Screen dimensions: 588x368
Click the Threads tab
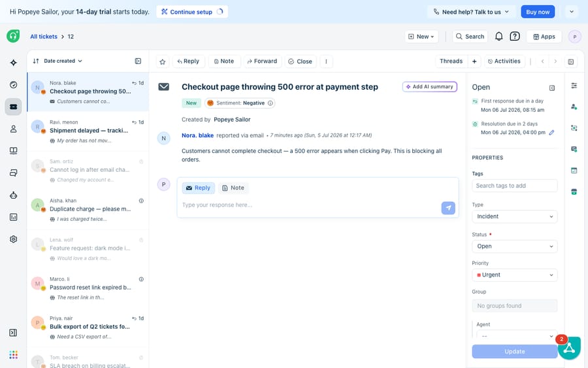click(x=451, y=61)
